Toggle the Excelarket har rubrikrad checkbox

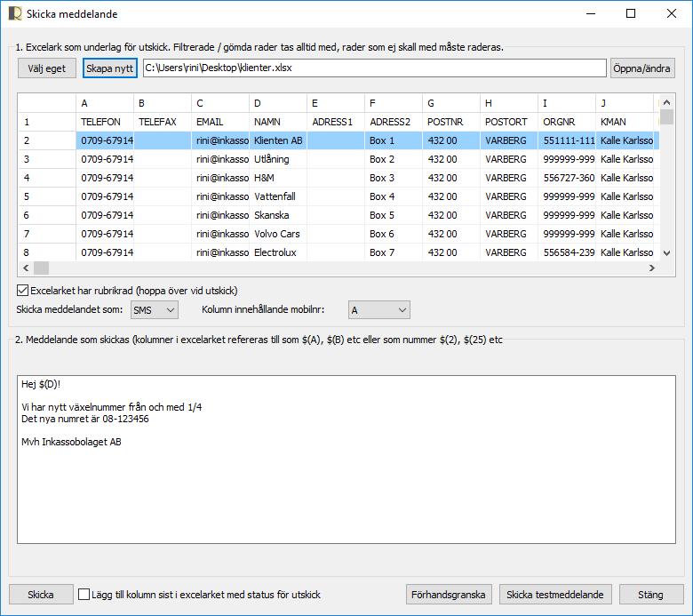(x=22, y=291)
